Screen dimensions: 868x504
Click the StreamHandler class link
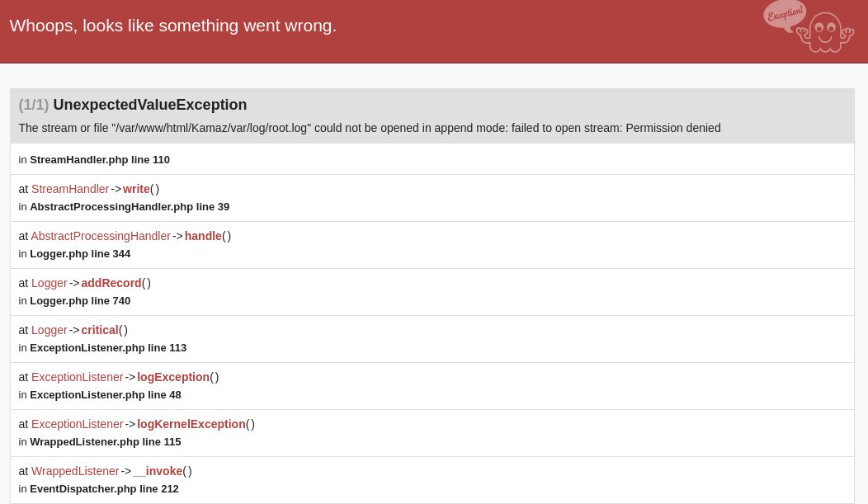[70, 189]
